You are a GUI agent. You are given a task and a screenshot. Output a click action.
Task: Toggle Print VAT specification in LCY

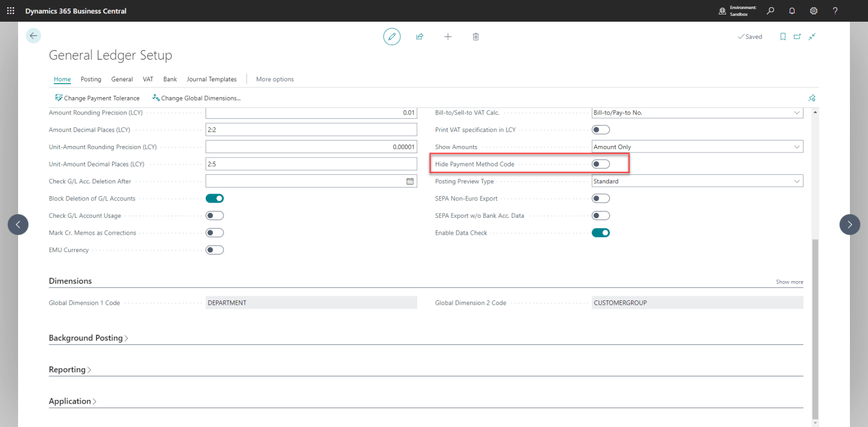(x=601, y=130)
